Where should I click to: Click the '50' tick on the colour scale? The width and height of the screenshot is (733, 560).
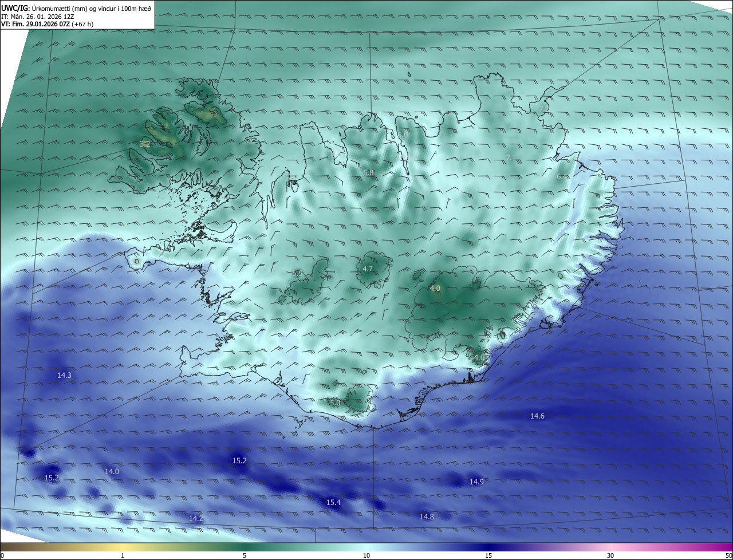tap(728, 555)
